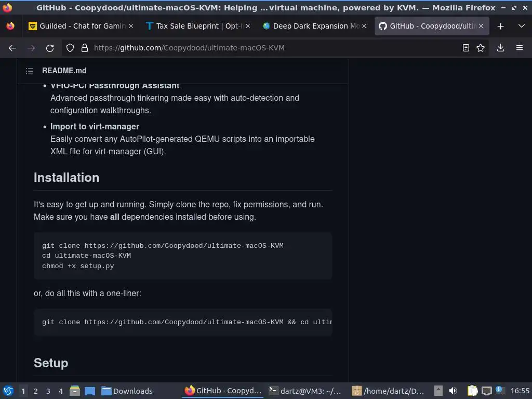This screenshot has height=399, width=532.
Task: Toggle reader view icon in address bar
Action: point(466,48)
